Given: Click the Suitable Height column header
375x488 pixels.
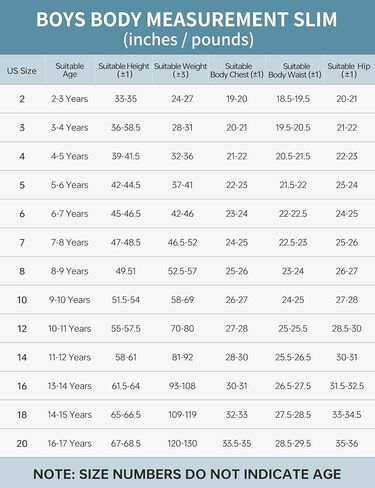Looking at the screenshot, I should click(x=124, y=70).
